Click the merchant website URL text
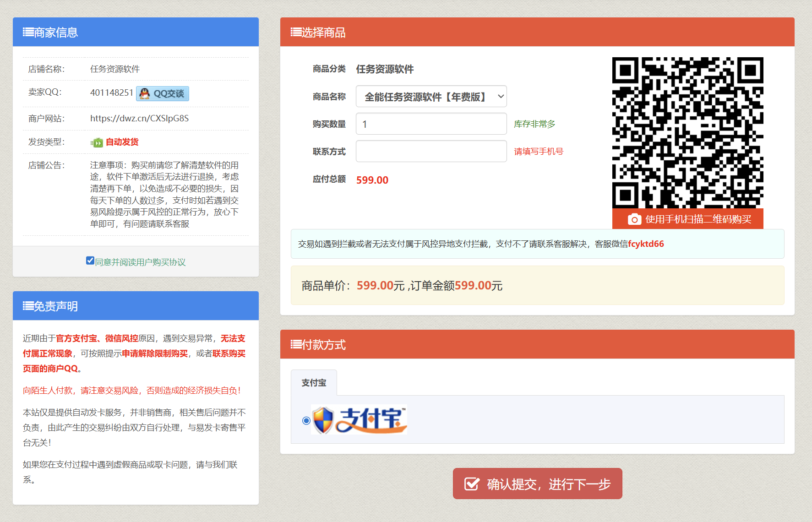Image resolution: width=812 pixels, height=522 pixels. pos(139,119)
